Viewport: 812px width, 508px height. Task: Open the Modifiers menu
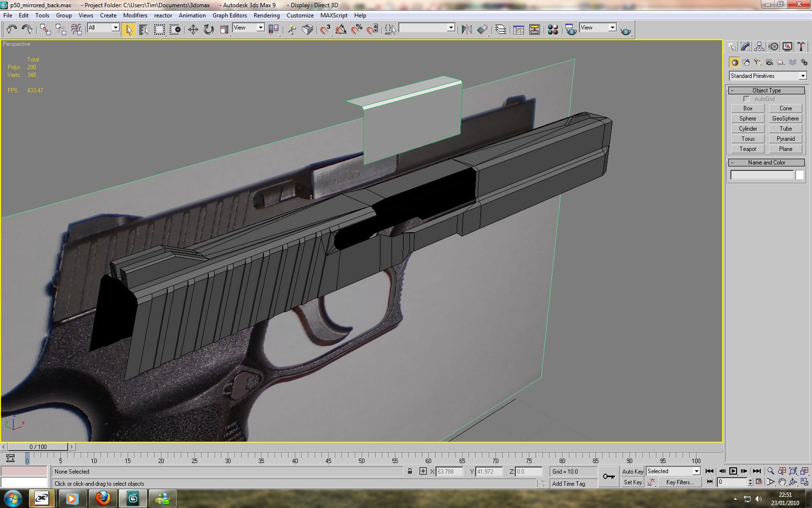135,15
